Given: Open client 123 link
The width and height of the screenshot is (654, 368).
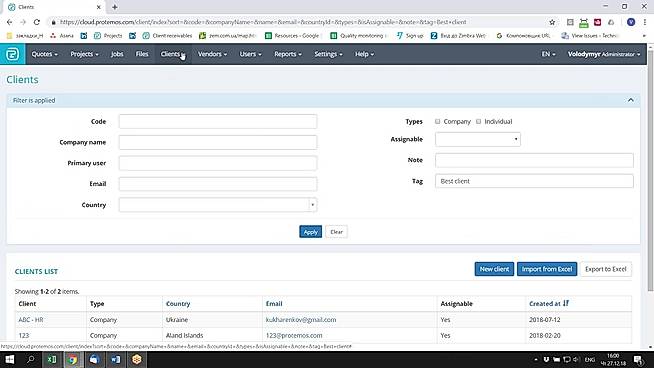Looking at the screenshot, I should (24, 335).
